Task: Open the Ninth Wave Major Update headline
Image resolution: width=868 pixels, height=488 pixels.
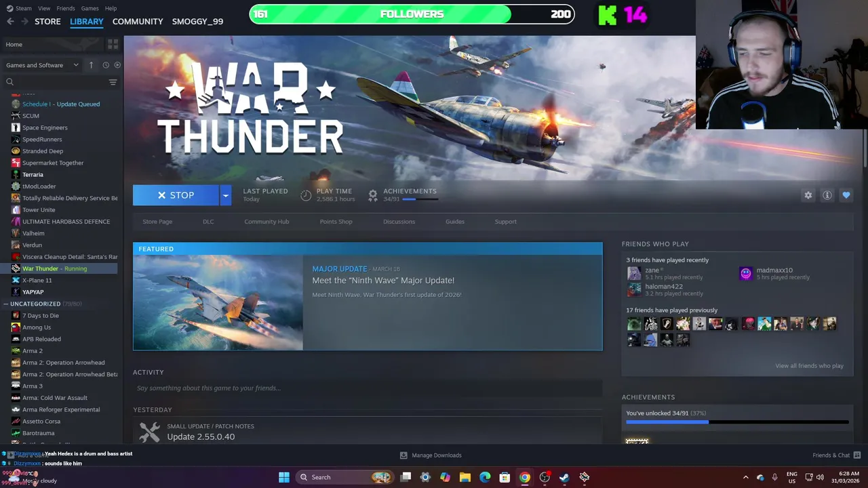Action: tap(383, 281)
